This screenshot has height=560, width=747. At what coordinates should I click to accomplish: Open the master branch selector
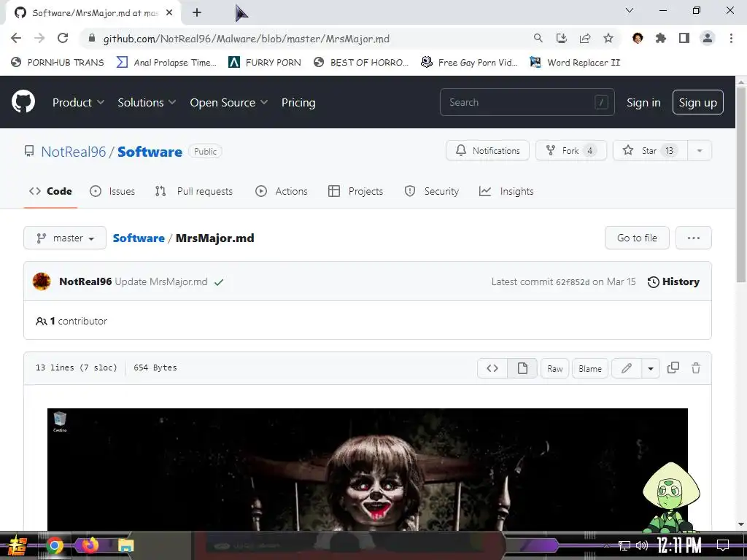click(x=65, y=238)
